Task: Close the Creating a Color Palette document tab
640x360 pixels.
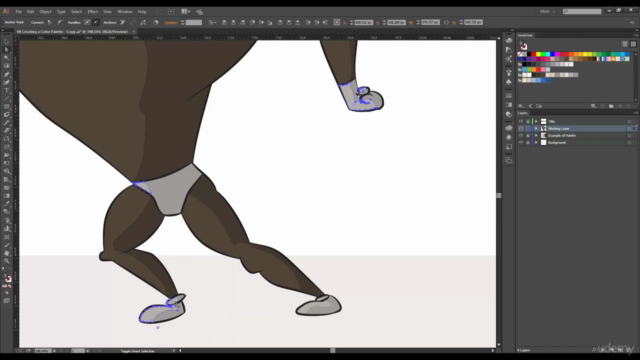Action: (x=133, y=31)
